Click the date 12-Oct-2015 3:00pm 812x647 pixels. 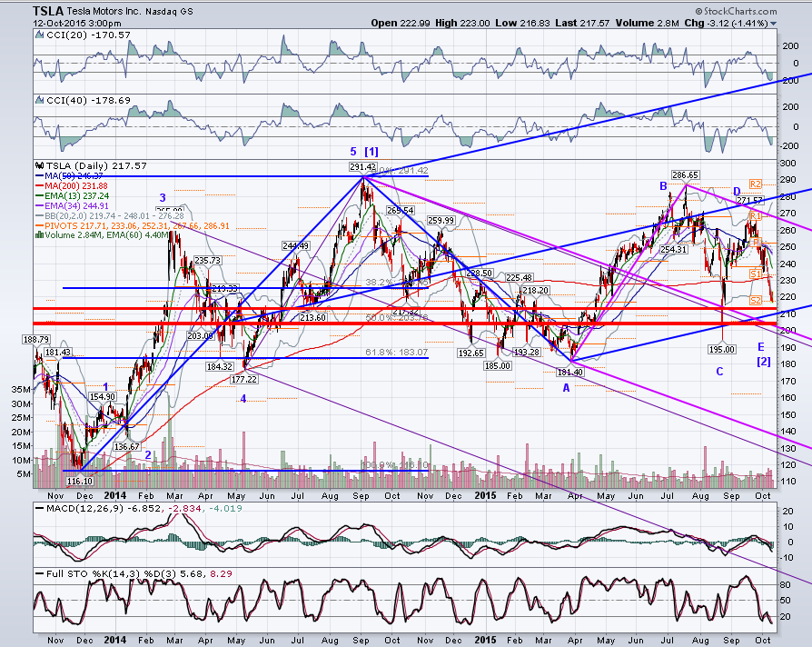click(x=76, y=24)
